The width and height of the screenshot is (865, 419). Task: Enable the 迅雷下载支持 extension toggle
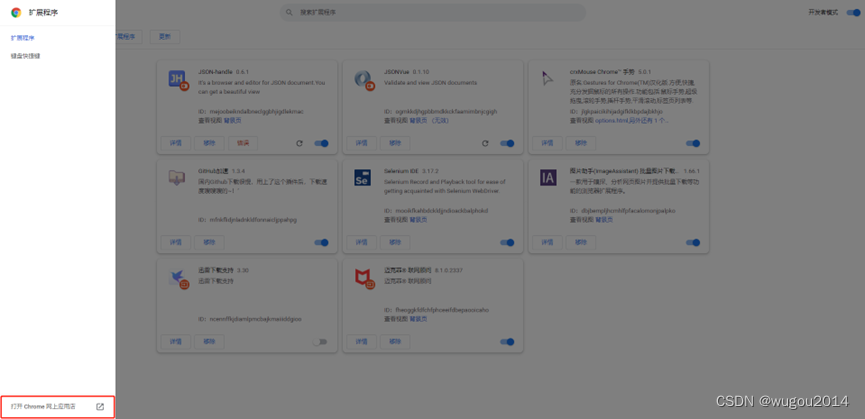[320, 342]
